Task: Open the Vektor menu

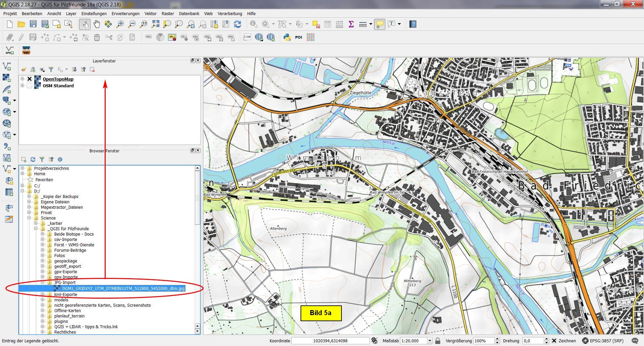Action: click(x=150, y=14)
